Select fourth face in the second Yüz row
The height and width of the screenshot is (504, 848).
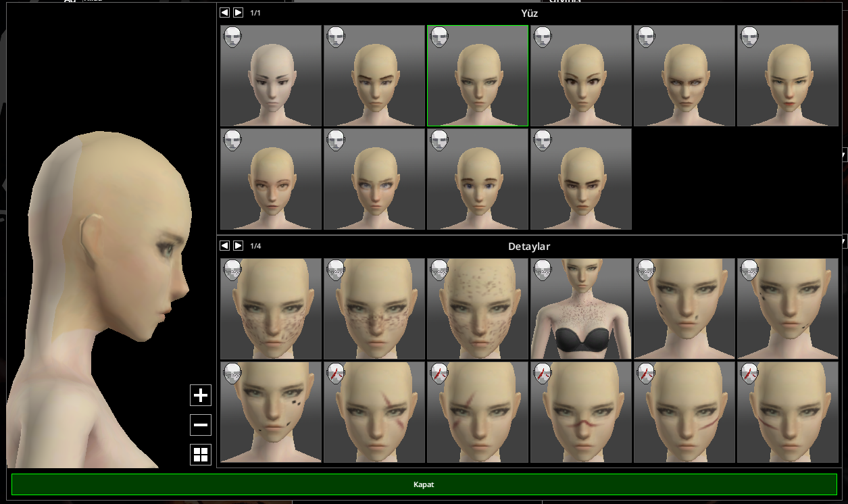point(581,179)
